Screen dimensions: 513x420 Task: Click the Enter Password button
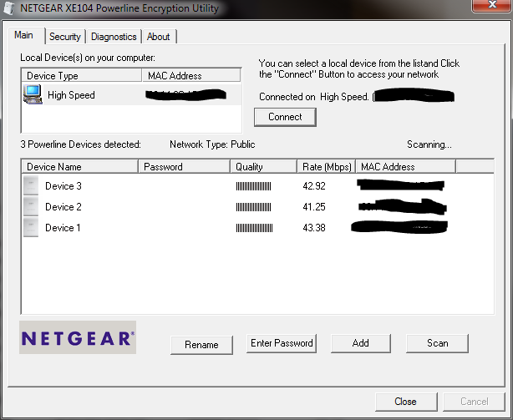[282, 343]
